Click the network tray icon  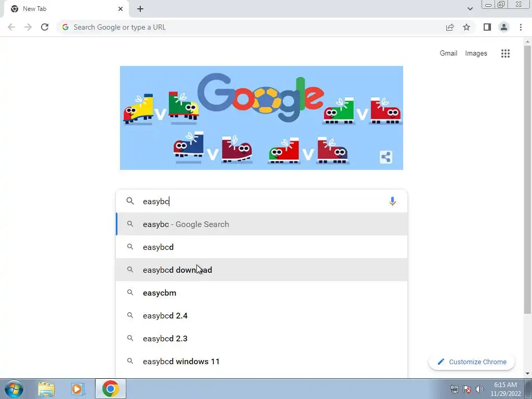tap(454, 389)
